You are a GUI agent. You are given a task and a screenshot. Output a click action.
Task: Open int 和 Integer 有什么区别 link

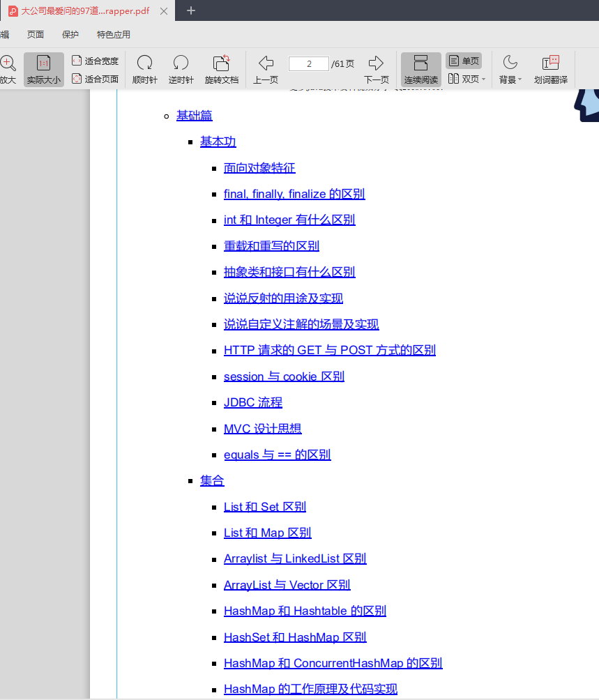(x=289, y=220)
